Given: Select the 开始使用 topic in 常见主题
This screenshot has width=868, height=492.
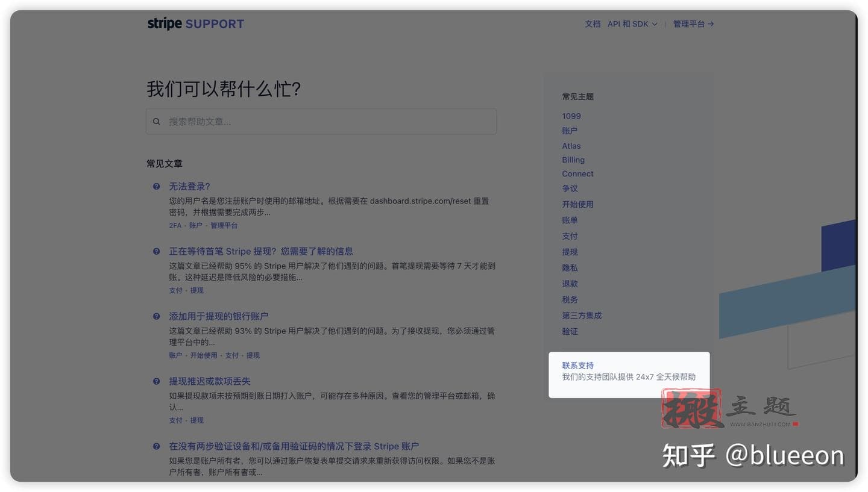Looking at the screenshot, I should point(577,204).
